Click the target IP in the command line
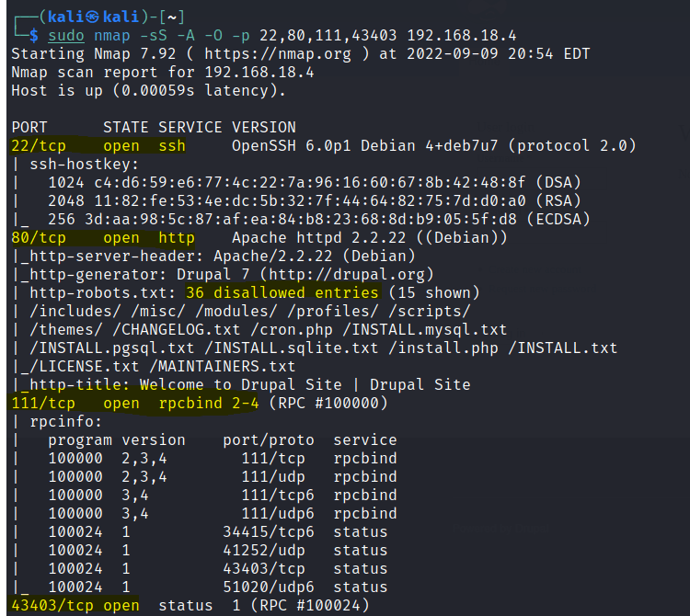The height and width of the screenshot is (616, 690). (462, 36)
